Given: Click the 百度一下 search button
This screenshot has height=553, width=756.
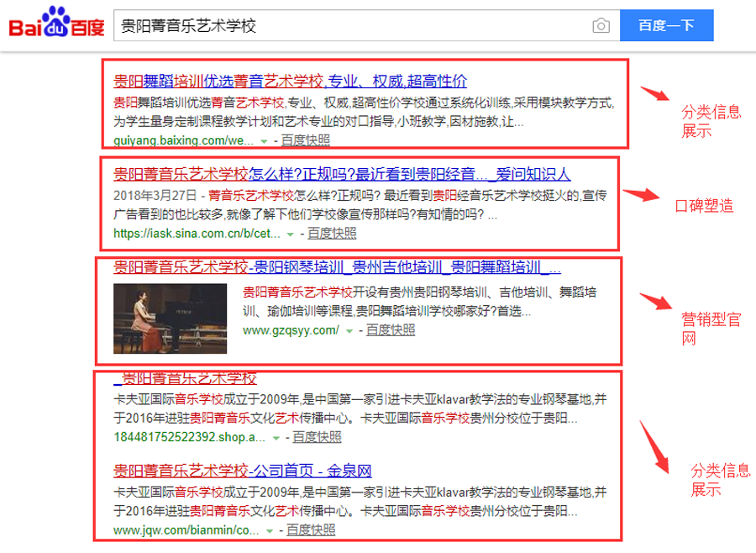Looking at the screenshot, I should click(666, 25).
